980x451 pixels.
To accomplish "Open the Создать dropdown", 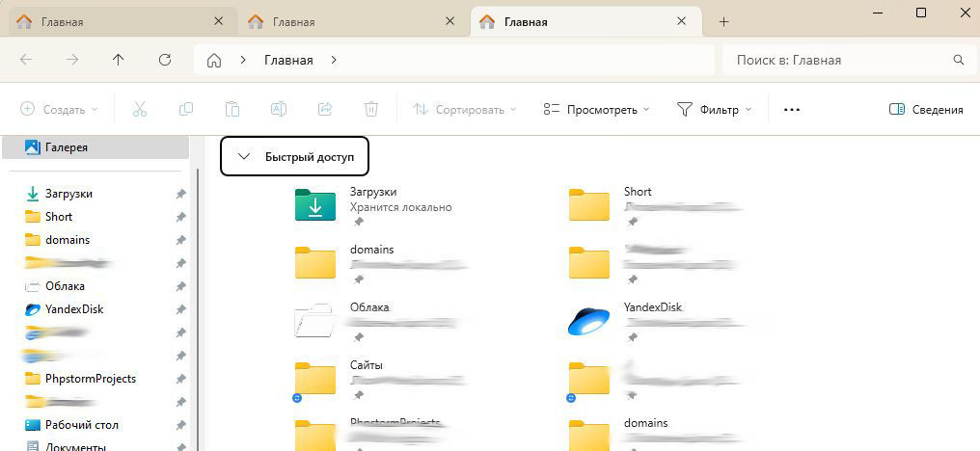I will tap(60, 109).
